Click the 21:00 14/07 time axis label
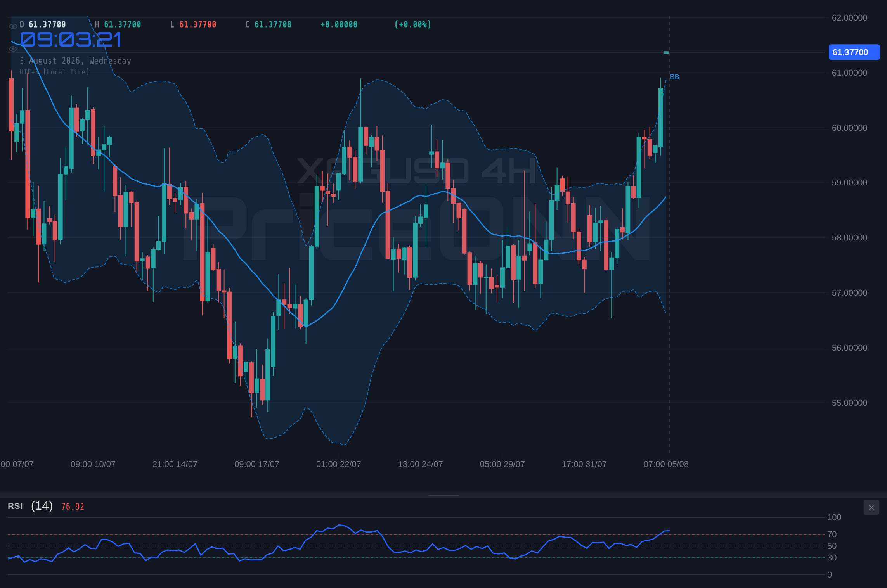 coord(175,464)
